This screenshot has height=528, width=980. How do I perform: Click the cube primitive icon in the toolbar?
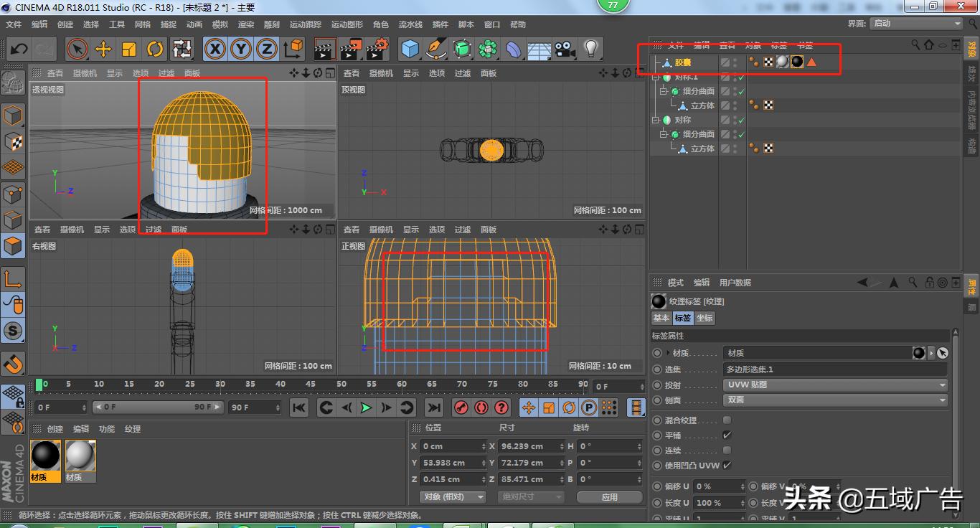tap(410, 49)
